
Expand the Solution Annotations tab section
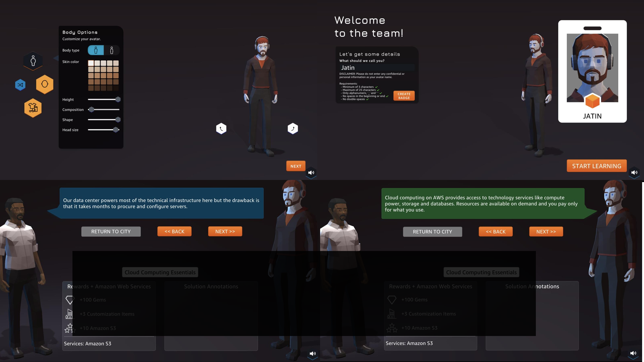210,286
